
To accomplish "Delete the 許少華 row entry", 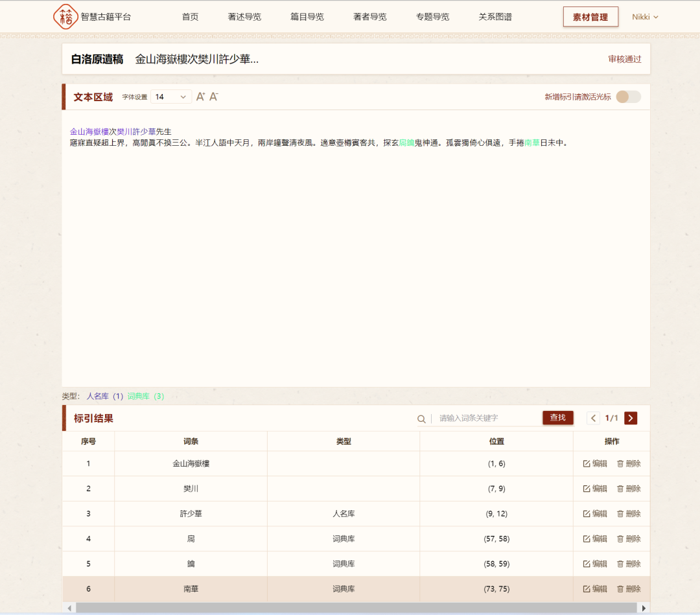I will (x=629, y=514).
